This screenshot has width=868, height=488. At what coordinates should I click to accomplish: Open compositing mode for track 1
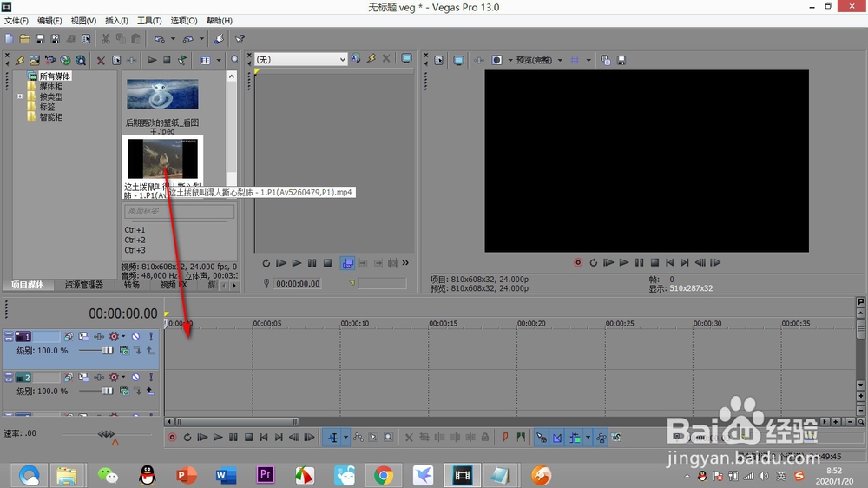(x=124, y=351)
